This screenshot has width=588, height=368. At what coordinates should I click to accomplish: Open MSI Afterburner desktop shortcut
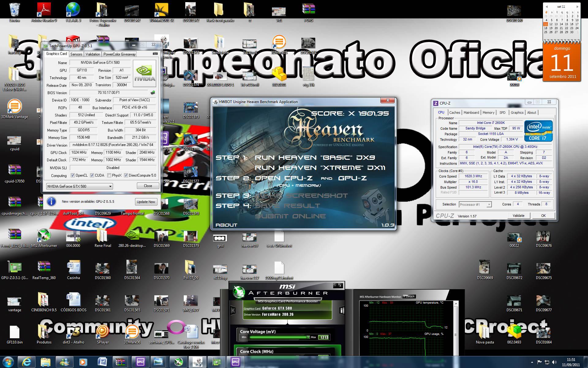coord(44,238)
